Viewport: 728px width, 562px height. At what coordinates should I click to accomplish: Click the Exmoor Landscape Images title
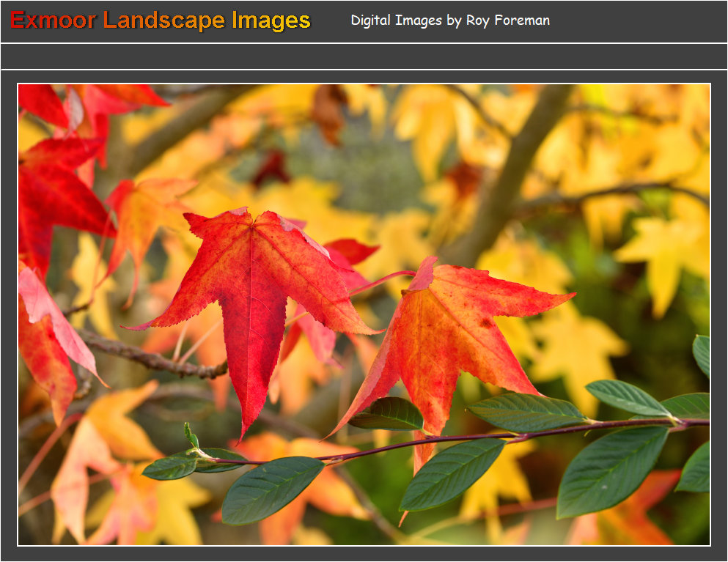click(161, 21)
